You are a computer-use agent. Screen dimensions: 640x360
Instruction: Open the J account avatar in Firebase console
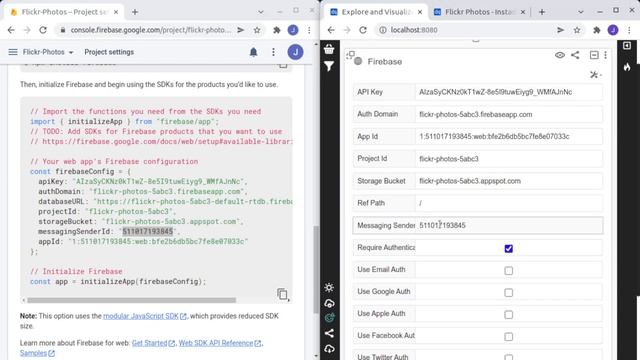295,52
